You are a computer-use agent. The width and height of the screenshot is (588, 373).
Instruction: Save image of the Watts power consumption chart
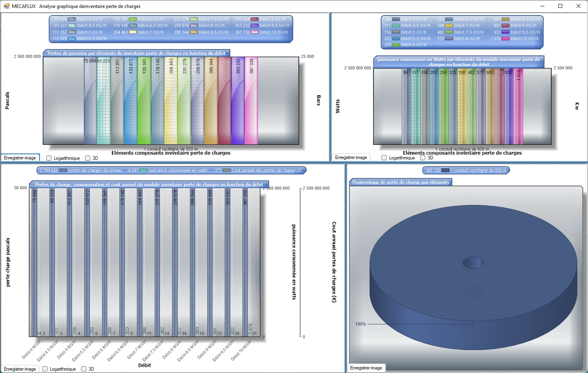point(351,157)
